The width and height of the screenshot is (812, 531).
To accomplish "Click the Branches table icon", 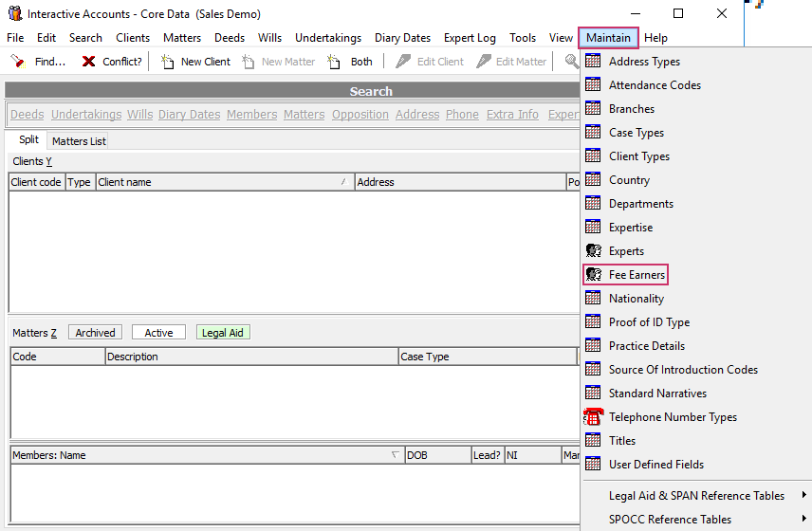I will 593,108.
